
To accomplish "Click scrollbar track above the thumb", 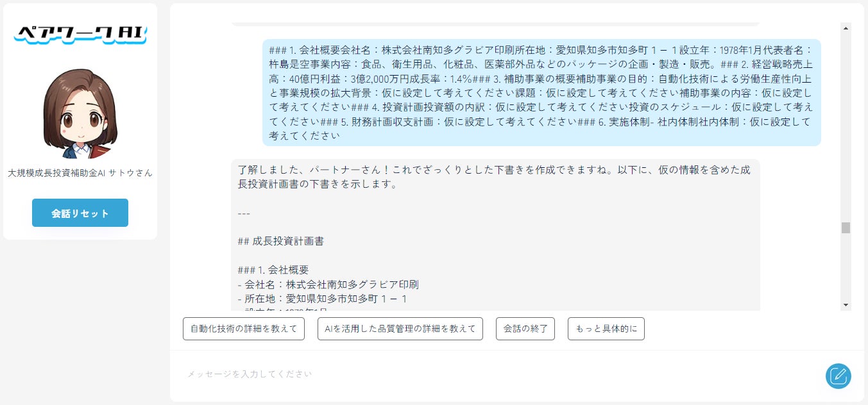I will tap(846, 128).
